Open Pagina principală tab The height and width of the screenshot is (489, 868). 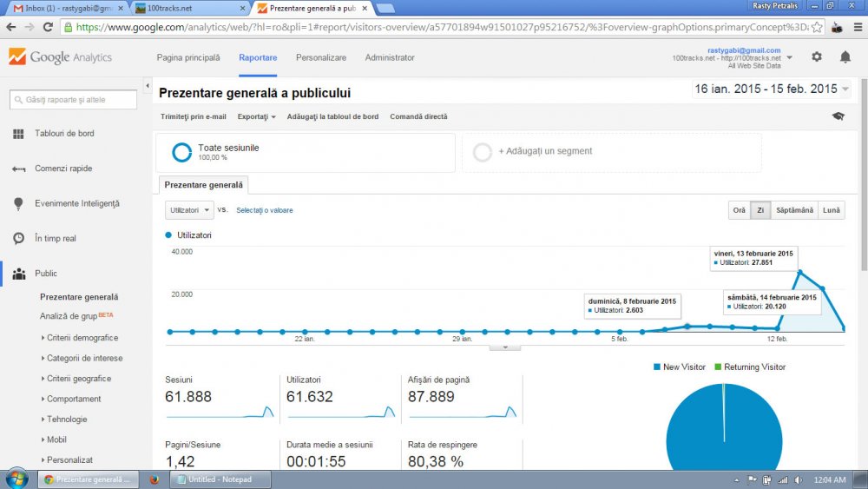click(188, 57)
